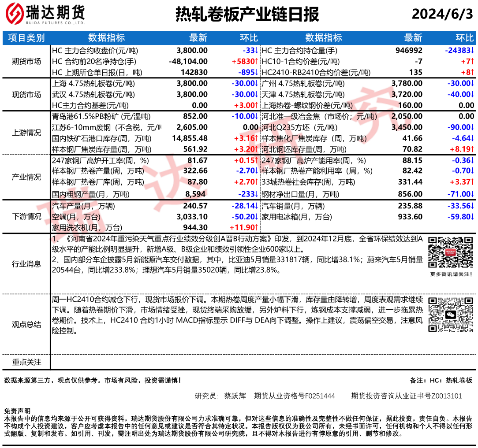Click the 现货市场 category label
The height and width of the screenshot is (448, 478).
coord(26,94)
